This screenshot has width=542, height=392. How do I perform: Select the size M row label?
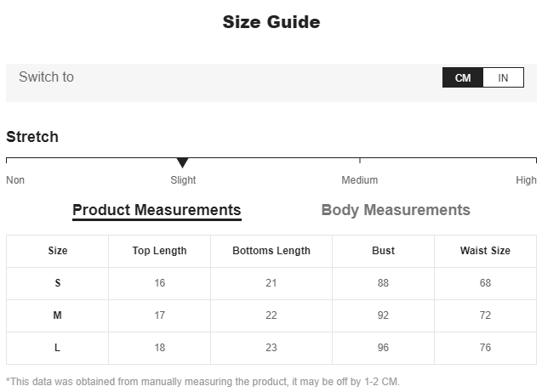[x=58, y=315]
